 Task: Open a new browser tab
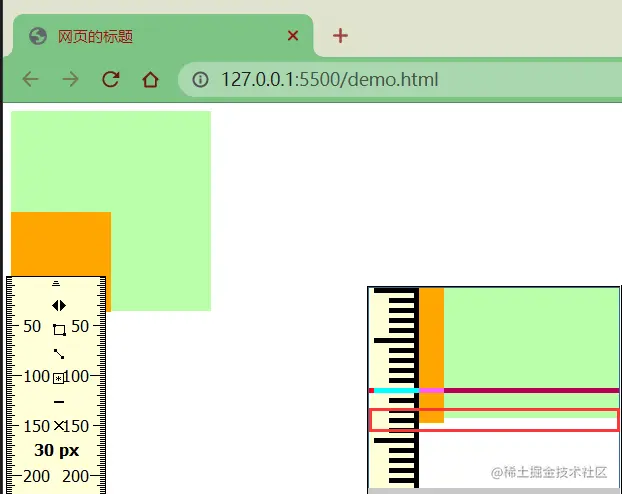[x=340, y=36]
